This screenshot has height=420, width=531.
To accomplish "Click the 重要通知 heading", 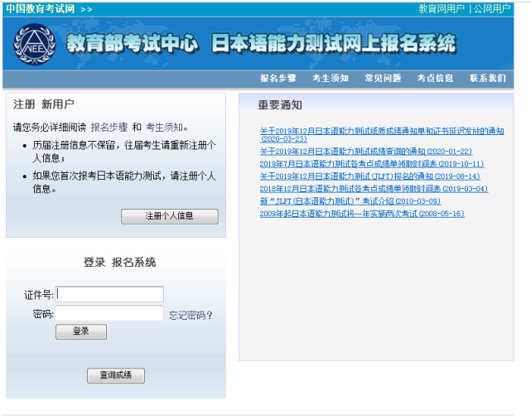I will coord(280,105).
